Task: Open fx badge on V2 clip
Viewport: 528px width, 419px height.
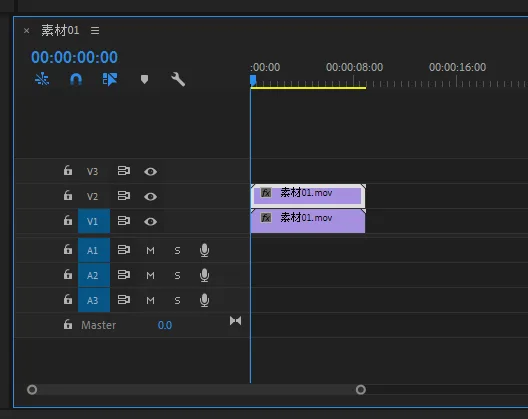Action: [x=266, y=193]
